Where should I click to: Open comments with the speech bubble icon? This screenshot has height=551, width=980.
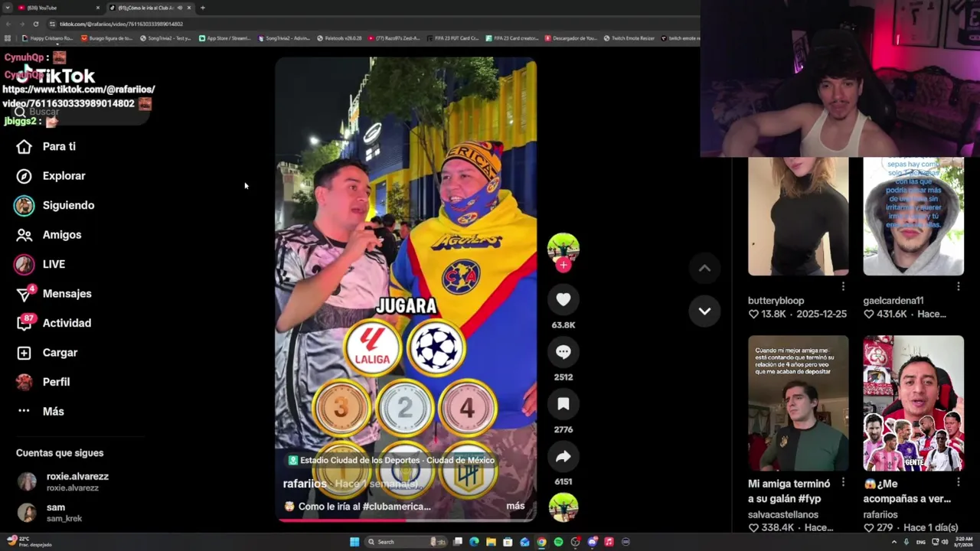[563, 352]
